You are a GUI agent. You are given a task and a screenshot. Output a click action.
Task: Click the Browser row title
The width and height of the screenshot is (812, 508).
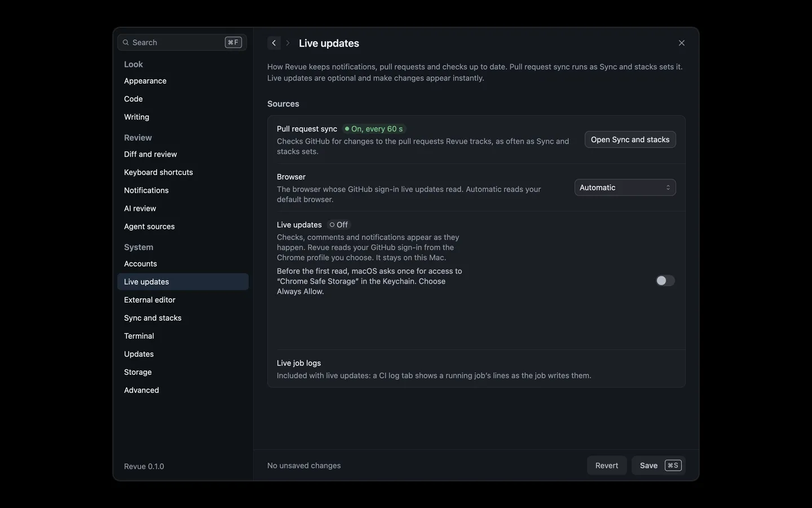(291, 177)
